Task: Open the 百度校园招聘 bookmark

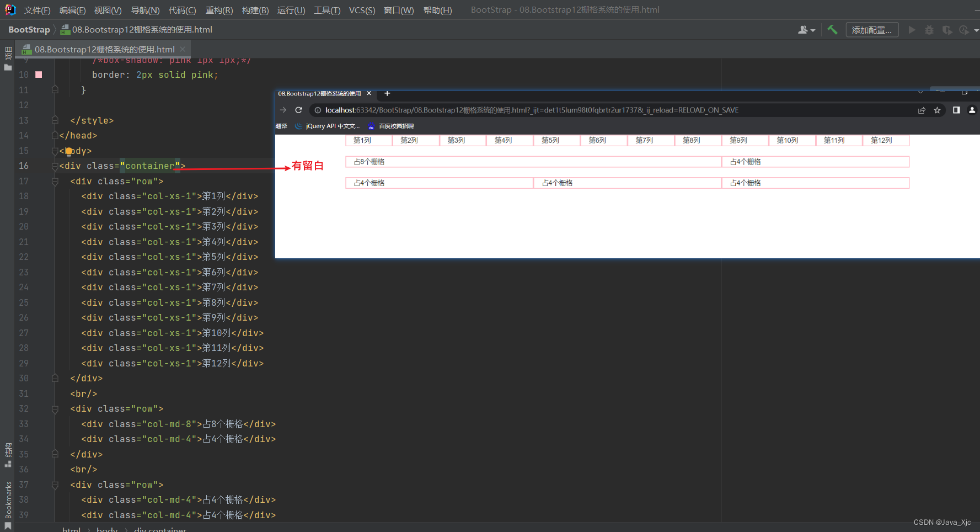Action: point(391,126)
